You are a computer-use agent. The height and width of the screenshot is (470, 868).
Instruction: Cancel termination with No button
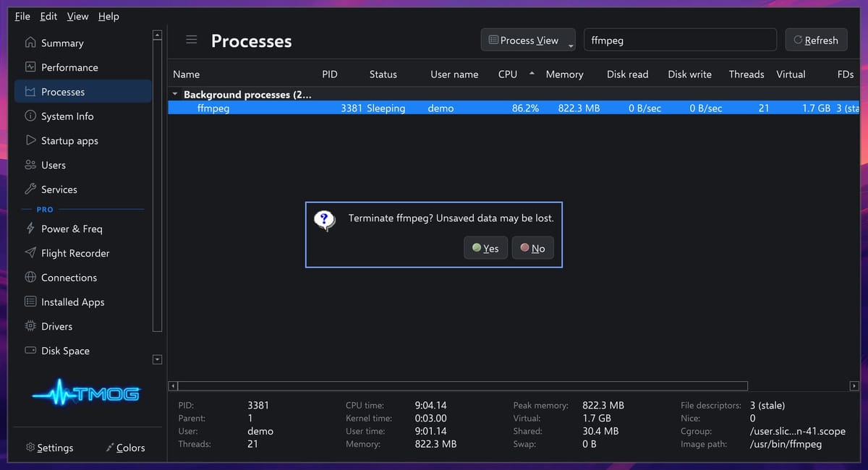click(x=533, y=248)
